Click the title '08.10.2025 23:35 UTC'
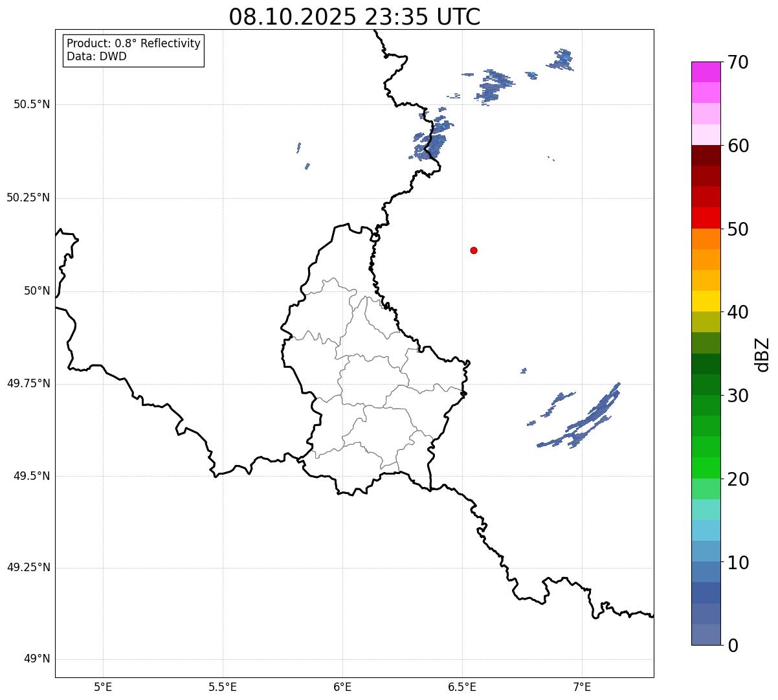This screenshot has height=700, width=778. click(x=355, y=16)
